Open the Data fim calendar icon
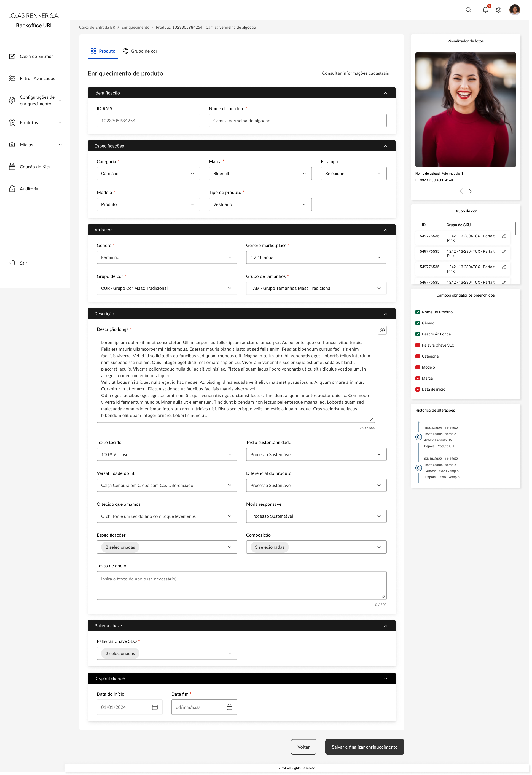 (x=229, y=707)
